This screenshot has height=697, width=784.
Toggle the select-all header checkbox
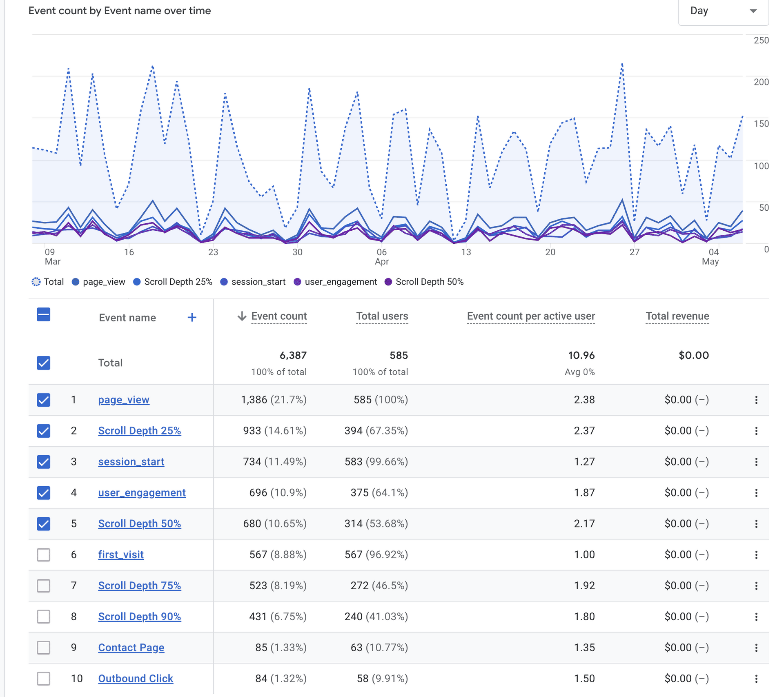pos(44,315)
